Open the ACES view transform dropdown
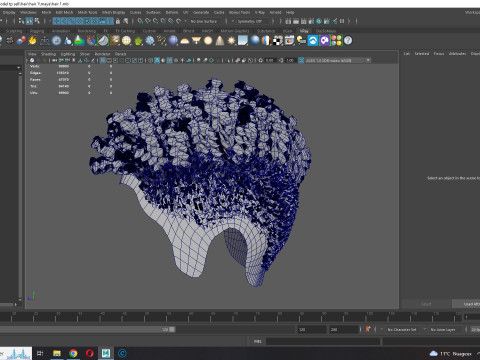 click(x=335, y=60)
